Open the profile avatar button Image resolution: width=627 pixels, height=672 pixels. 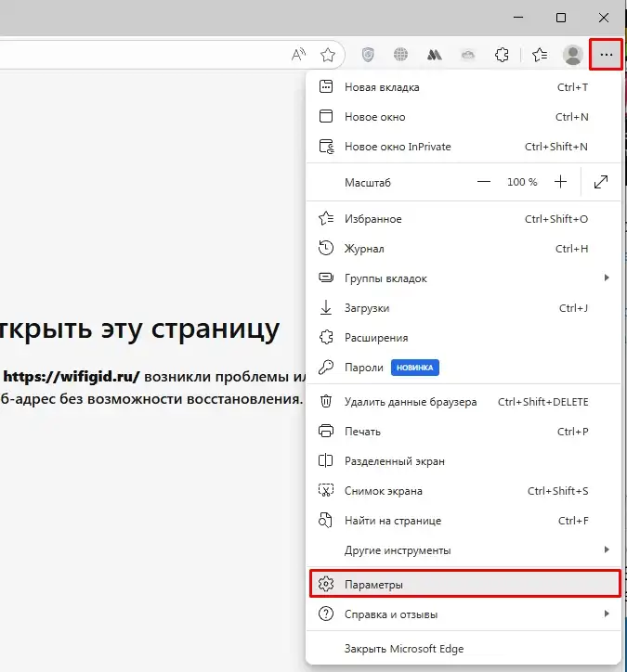(x=573, y=55)
